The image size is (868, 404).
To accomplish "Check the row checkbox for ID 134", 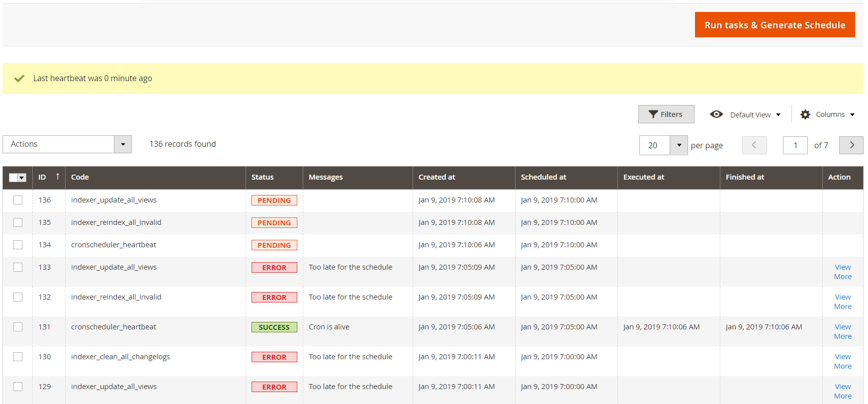I will tap(18, 245).
